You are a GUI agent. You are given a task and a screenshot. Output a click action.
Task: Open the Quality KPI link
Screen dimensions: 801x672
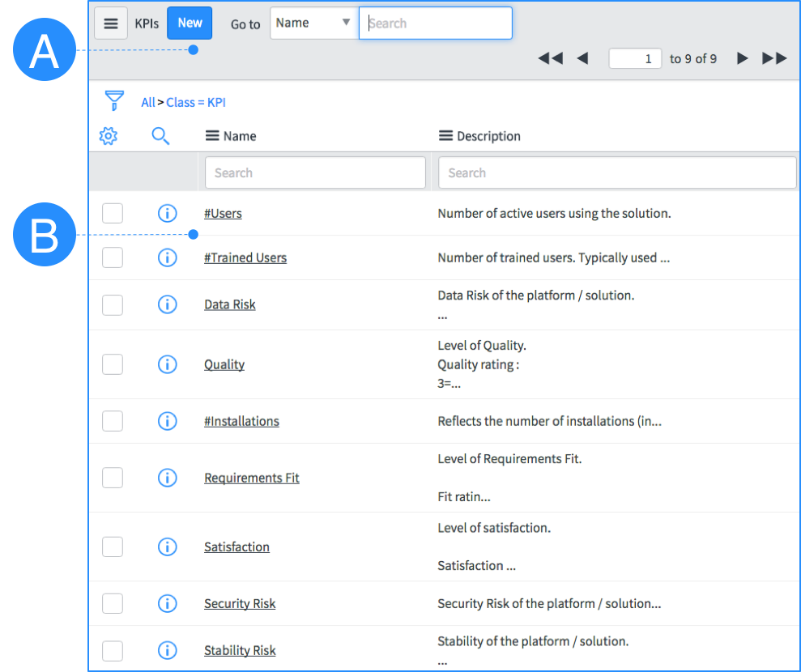[x=224, y=364]
